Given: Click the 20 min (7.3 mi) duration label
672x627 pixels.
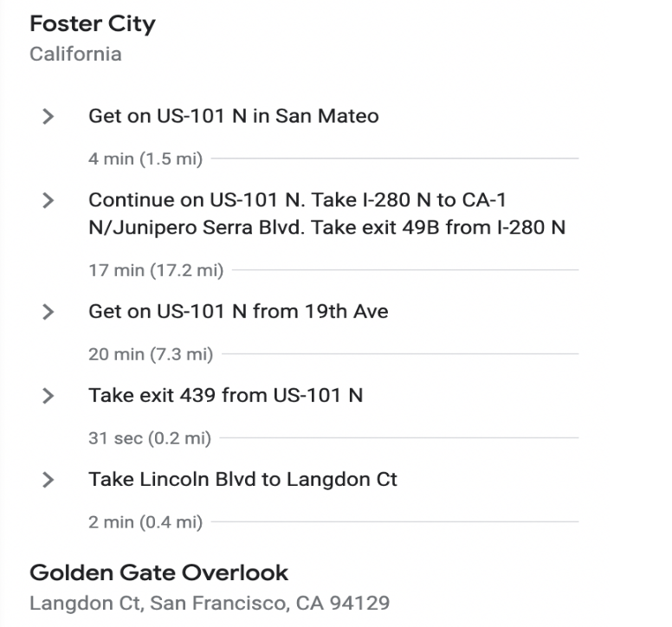Looking at the screenshot, I should coord(151,354).
